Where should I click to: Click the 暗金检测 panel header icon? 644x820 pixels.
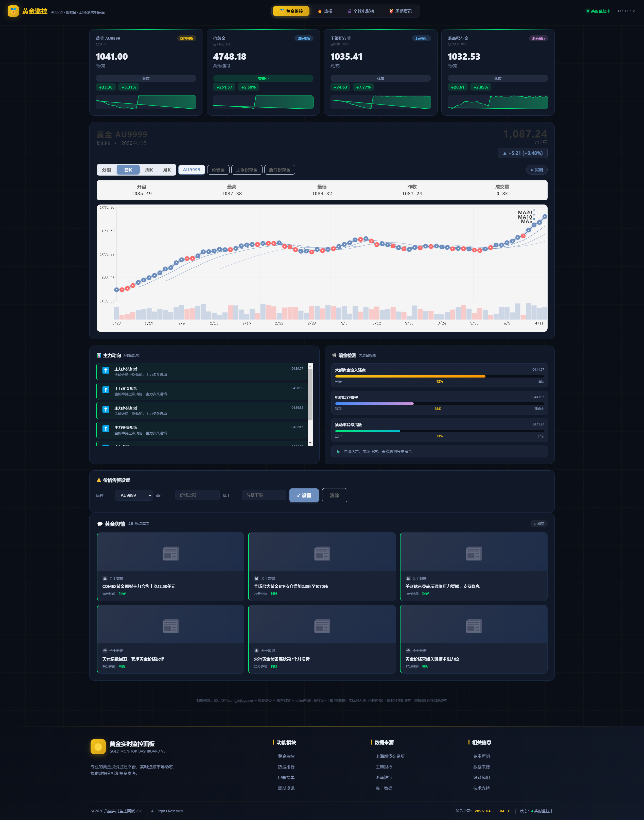(x=334, y=355)
